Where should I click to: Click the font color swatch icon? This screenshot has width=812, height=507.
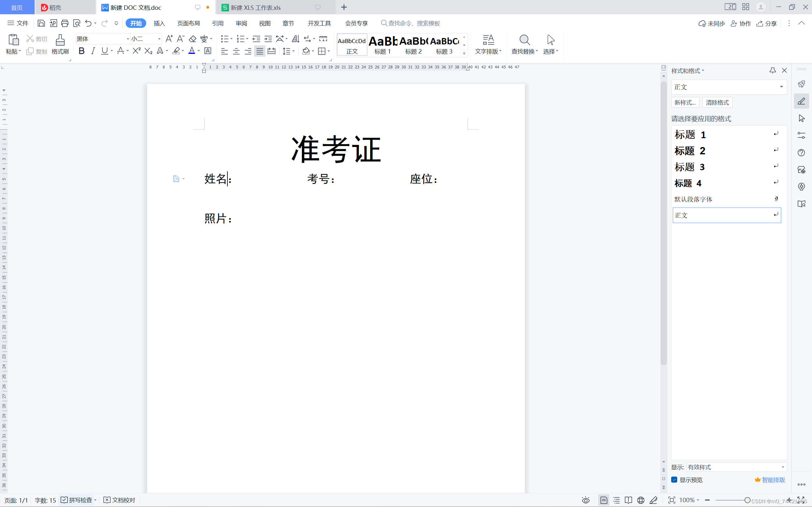(192, 51)
